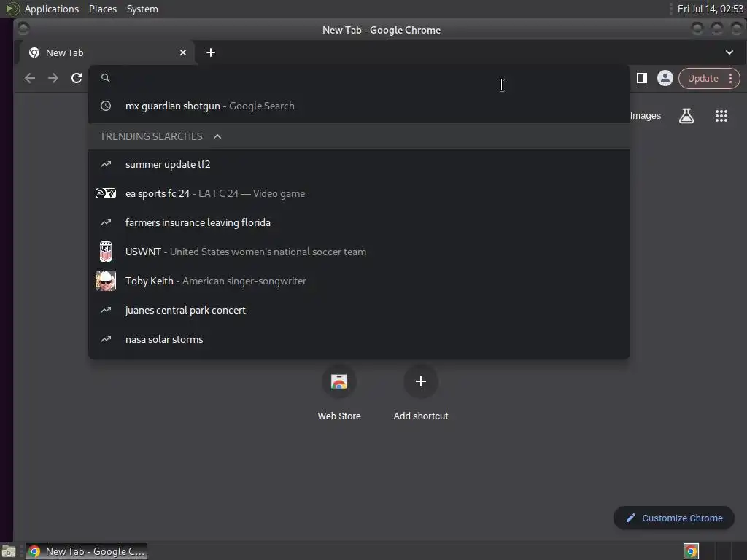747x560 pixels.
Task: Pick juanes central park concert suggestion
Action: tap(359, 310)
